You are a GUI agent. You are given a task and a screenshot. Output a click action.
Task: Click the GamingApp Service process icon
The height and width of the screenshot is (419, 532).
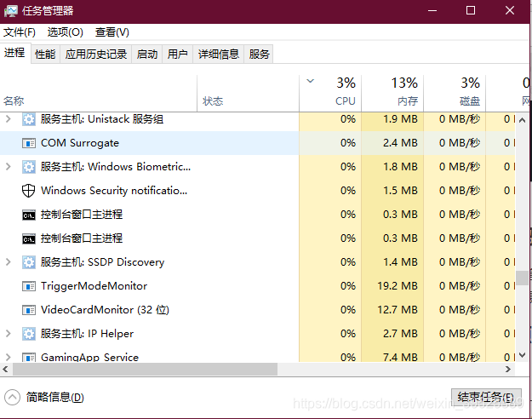pos(29,357)
